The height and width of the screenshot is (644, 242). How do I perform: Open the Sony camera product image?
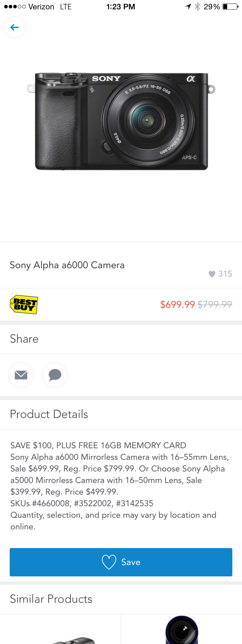point(121,121)
